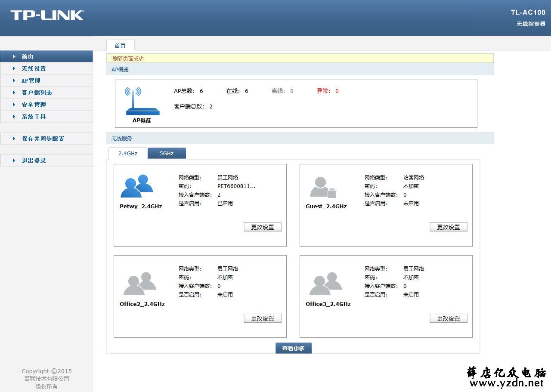Click 更改设置 for Office3_2.4GHz
The image size is (551, 392).
pos(449,318)
